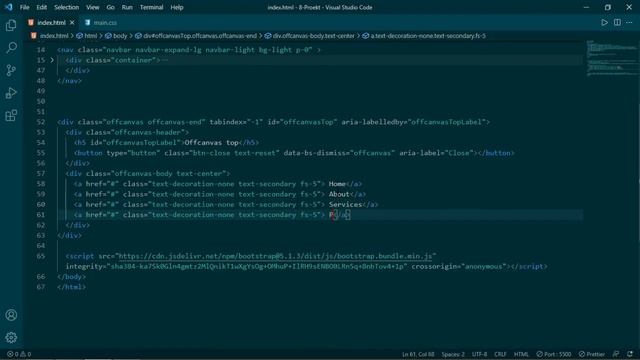Open the Manage gear icon
This screenshot has width=640, height=360.
11,337
